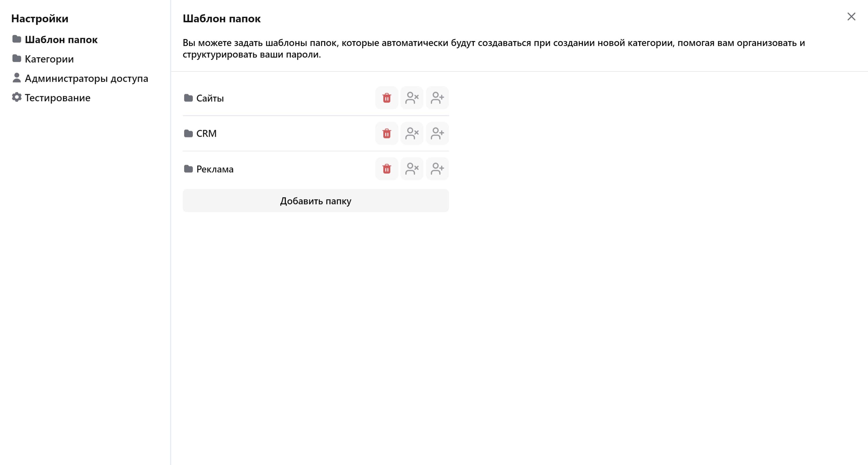
Task: Click add-user icon for Сайты folder
Action: pos(437,98)
